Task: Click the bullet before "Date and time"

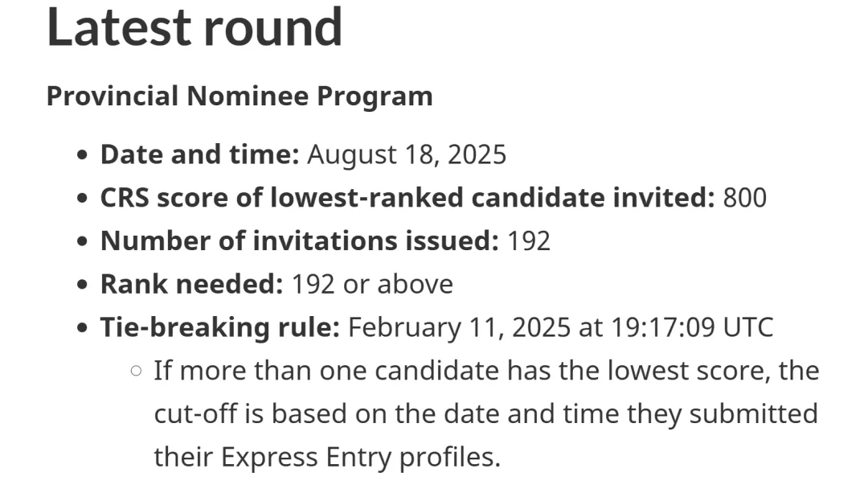Action: point(82,154)
